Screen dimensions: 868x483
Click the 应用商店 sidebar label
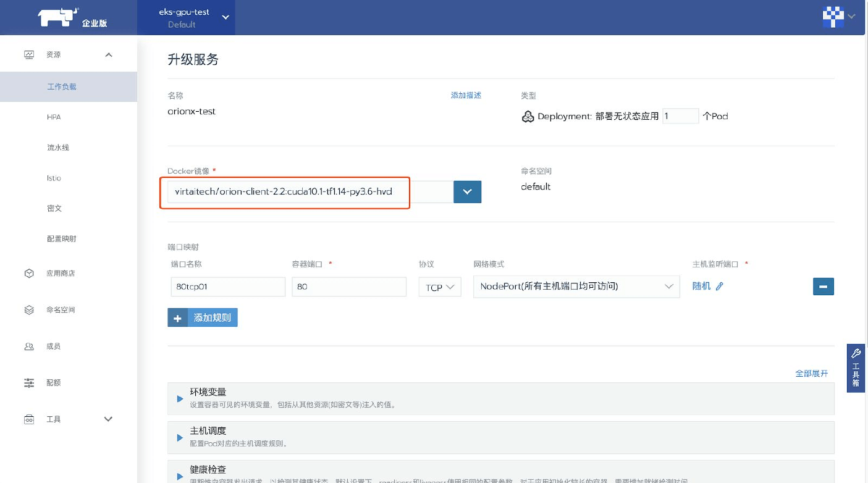61,273
